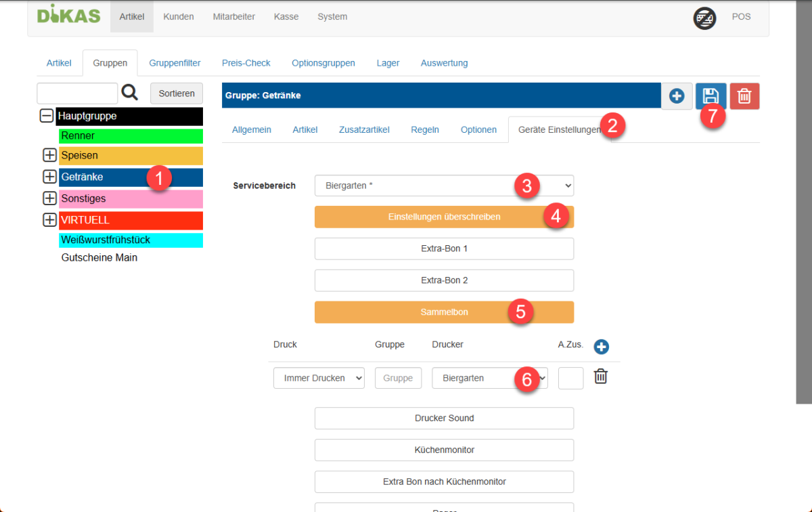Open the Immer Drucken dropdown
Image resolution: width=812 pixels, height=512 pixels.
[x=319, y=378]
